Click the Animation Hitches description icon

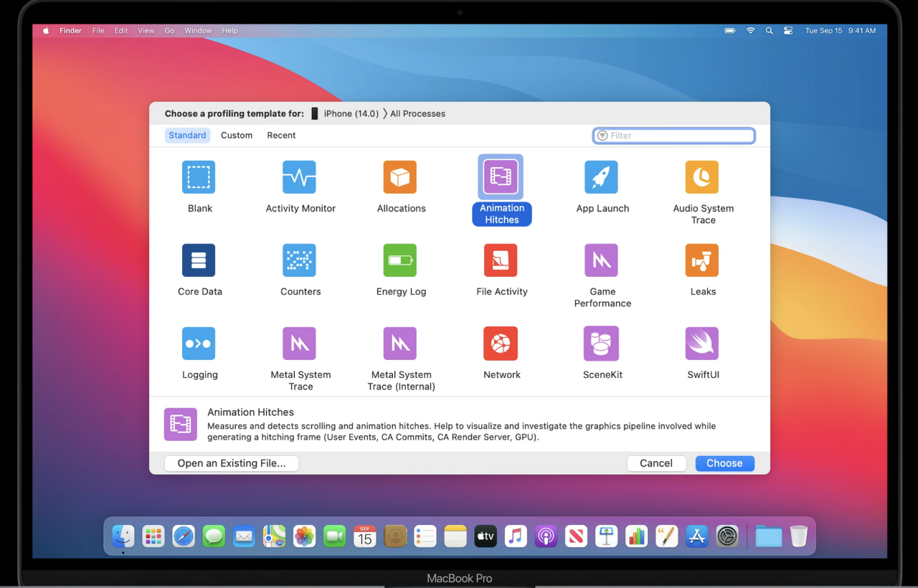[x=180, y=424]
